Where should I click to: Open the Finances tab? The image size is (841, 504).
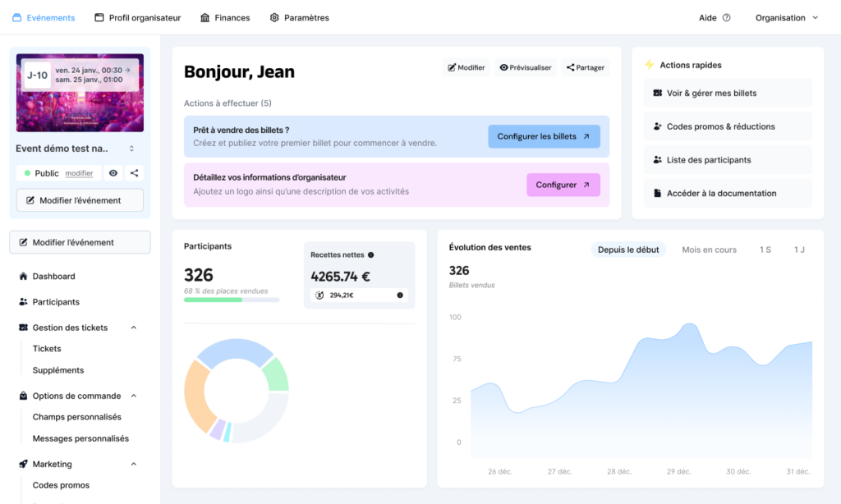(x=225, y=18)
